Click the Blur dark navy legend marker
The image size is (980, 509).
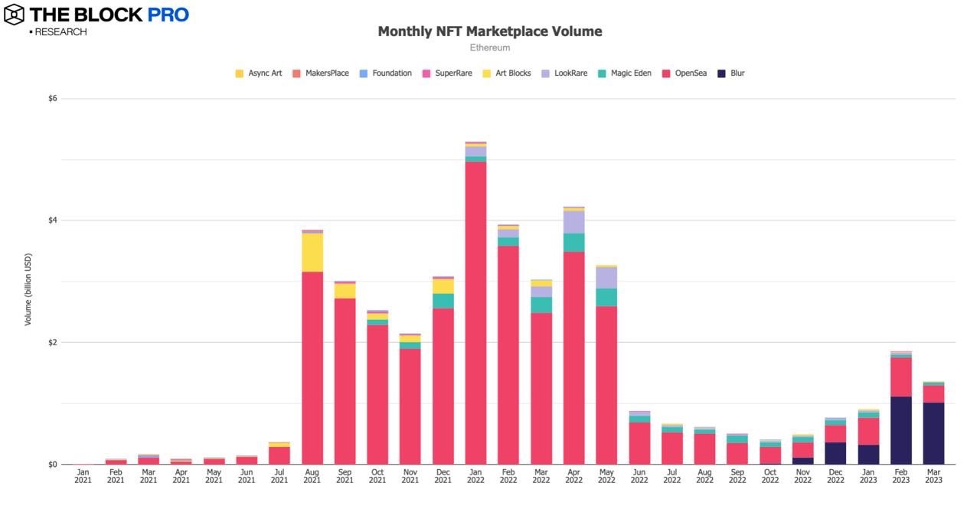[722, 73]
